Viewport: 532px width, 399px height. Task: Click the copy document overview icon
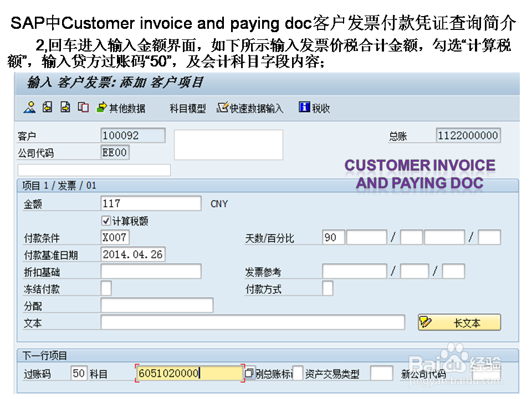(83, 108)
